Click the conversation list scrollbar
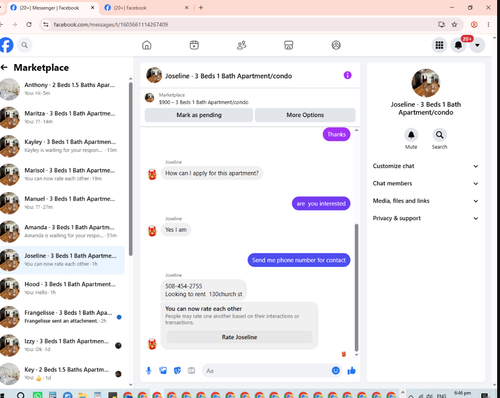The height and width of the screenshot is (398, 500). (x=130, y=168)
